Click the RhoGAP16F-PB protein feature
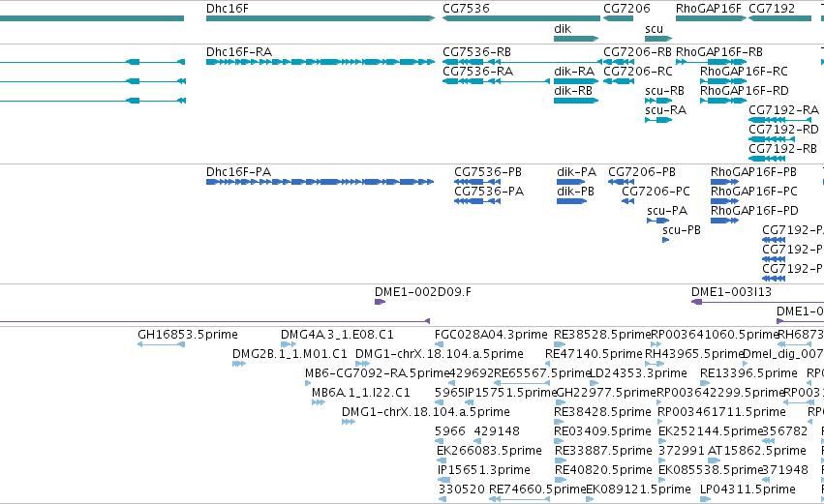This screenshot has height=504, width=824. tap(724, 182)
